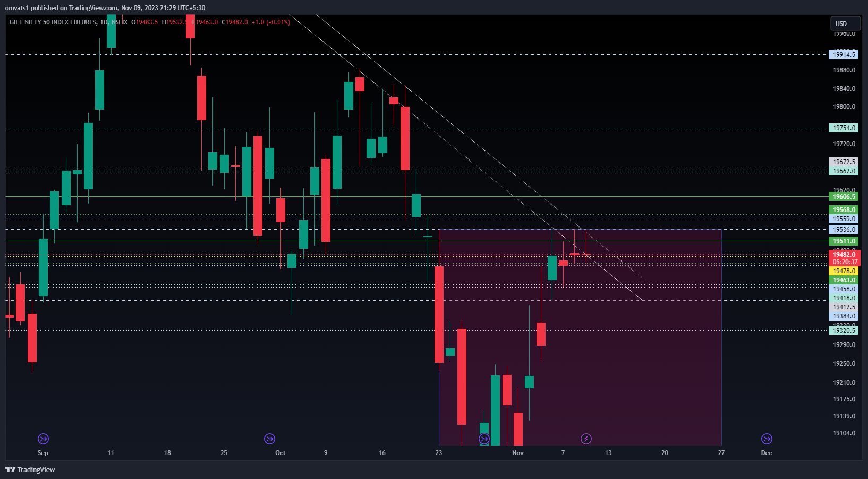Image resolution: width=868 pixels, height=479 pixels.
Task: Select the 19412.5 price label
Action: 844,307
